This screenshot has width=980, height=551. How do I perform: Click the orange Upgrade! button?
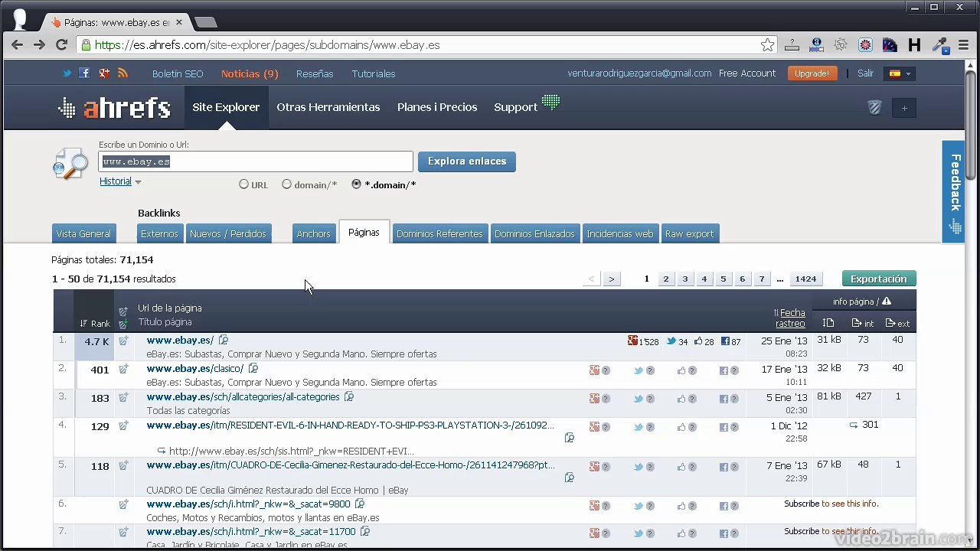pos(812,73)
